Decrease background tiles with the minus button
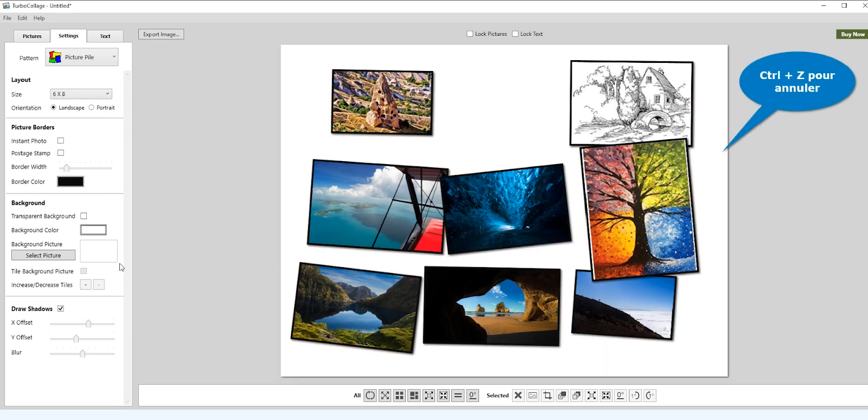868x420 pixels. click(99, 285)
